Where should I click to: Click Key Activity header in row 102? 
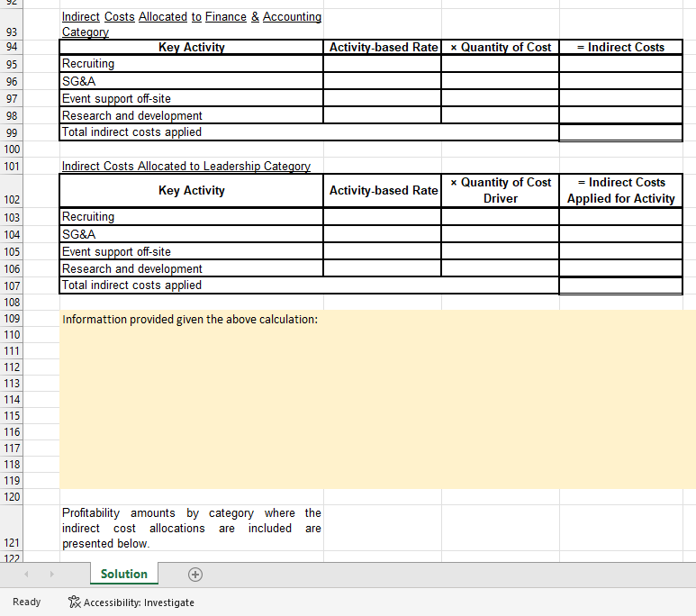tap(191, 191)
